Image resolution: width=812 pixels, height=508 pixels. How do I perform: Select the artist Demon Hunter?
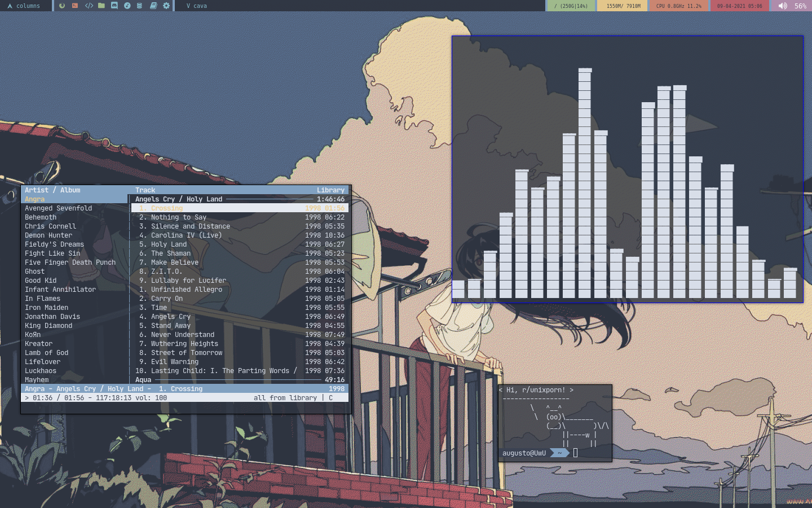[x=48, y=235]
